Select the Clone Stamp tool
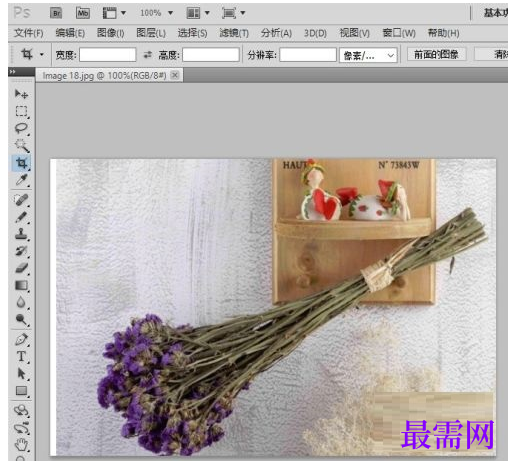 coord(21,234)
